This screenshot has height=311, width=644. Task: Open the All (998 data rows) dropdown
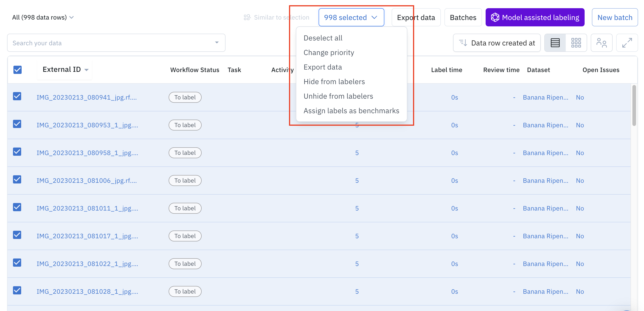tap(43, 17)
